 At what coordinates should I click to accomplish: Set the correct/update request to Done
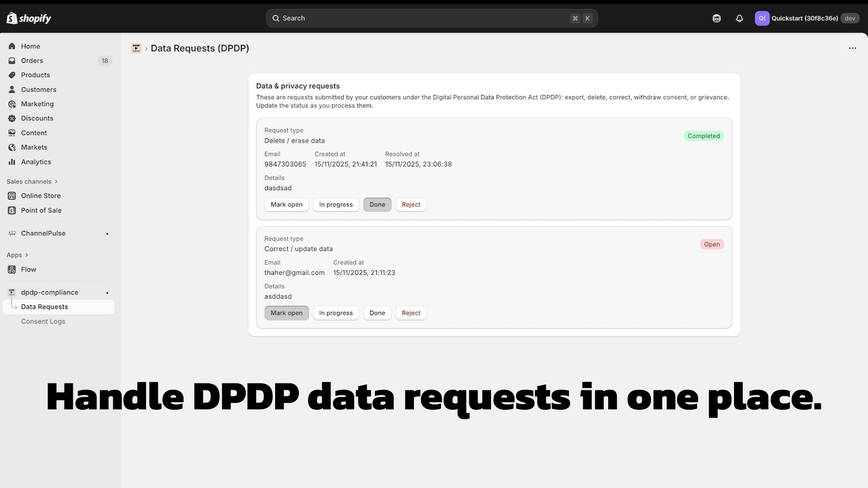coord(377,313)
